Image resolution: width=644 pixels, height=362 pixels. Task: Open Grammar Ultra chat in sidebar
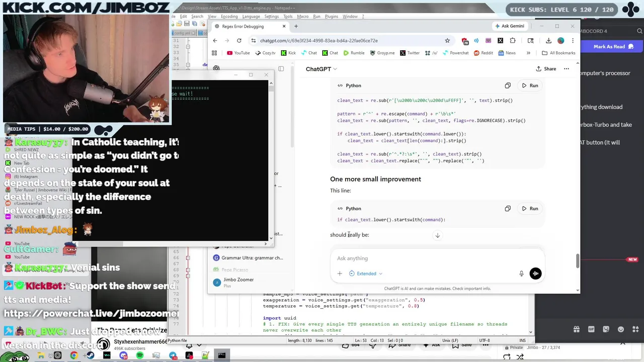248,258
